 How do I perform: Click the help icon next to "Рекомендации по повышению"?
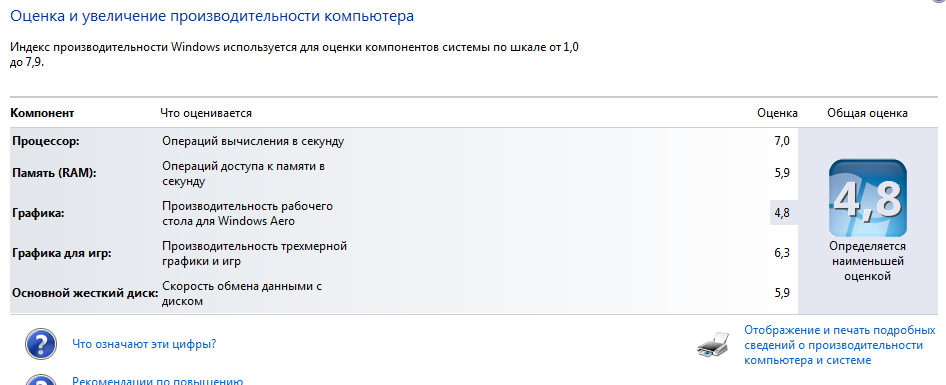(x=41, y=380)
